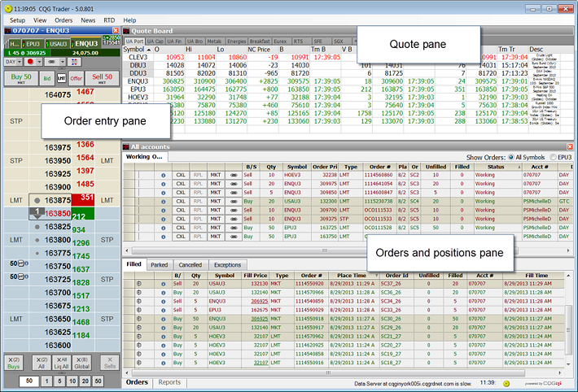Image resolution: width=578 pixels, height=392 pixels.
Task: Open the Parked orders tab
Action: (160, 265)
